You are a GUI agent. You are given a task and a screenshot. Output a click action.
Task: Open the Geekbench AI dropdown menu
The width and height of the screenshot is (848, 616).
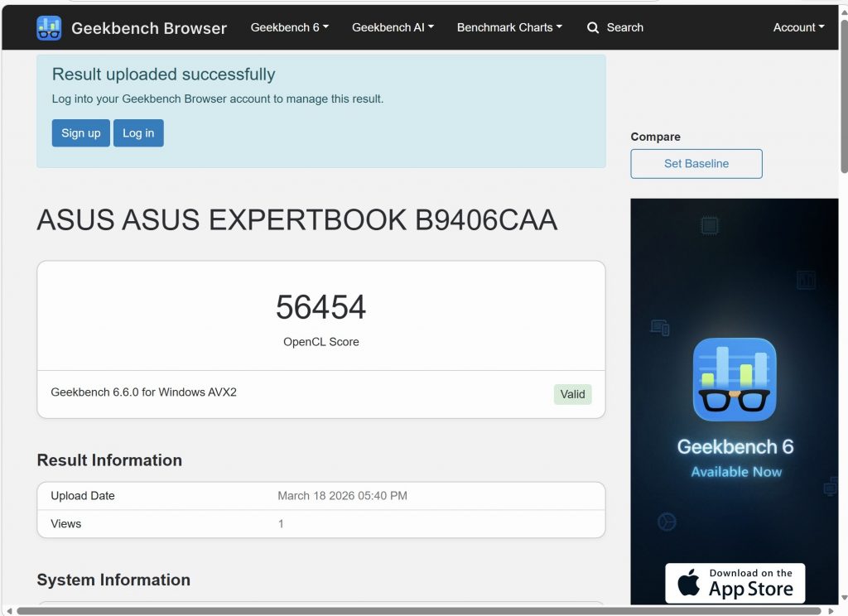pyautogui.click(x=392, y=27)
